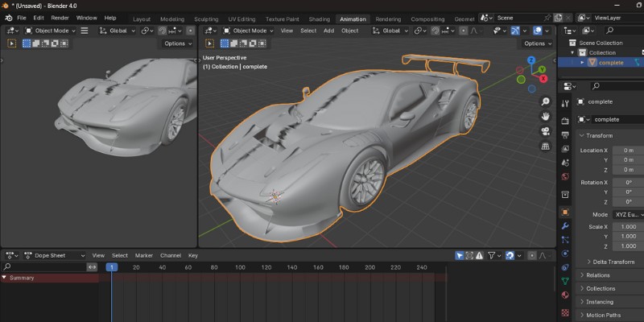This screenshot has width=644, height=322.
Task: Toggle snapping magnet in main viewport
Action: pos(436,31)
